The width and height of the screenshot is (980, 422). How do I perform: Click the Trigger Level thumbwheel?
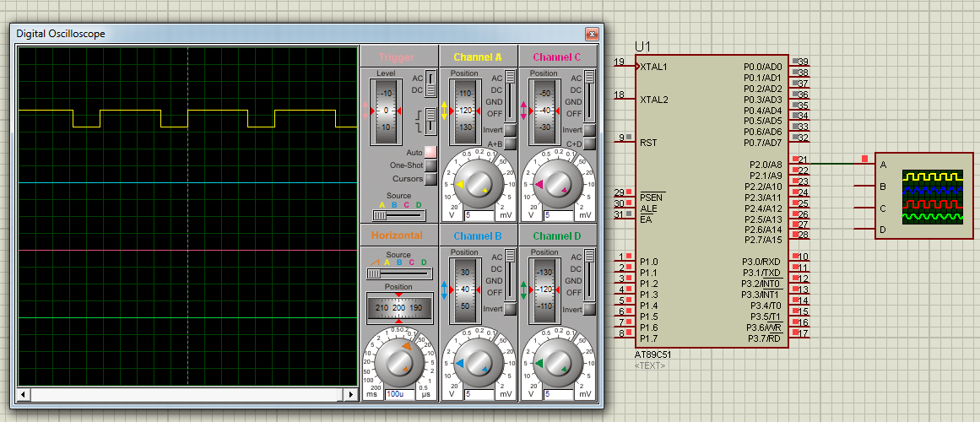click(386, 111)
